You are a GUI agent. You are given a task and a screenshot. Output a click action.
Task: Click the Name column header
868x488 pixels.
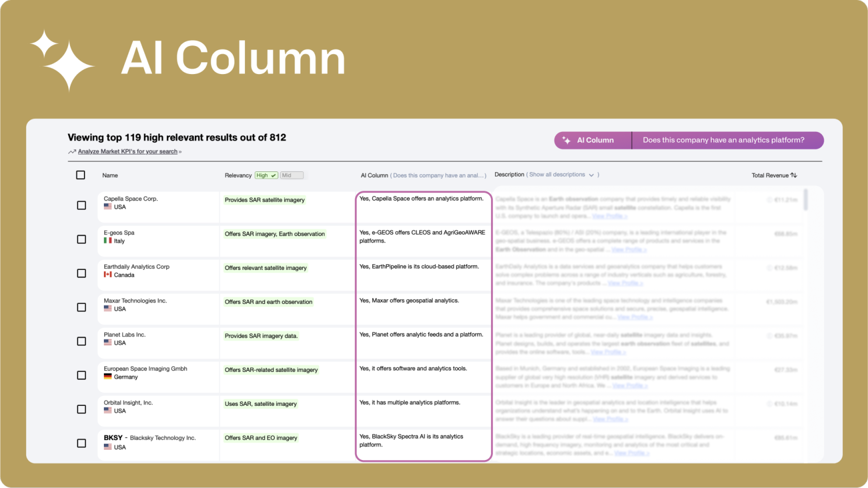click(x=110, y=175)
